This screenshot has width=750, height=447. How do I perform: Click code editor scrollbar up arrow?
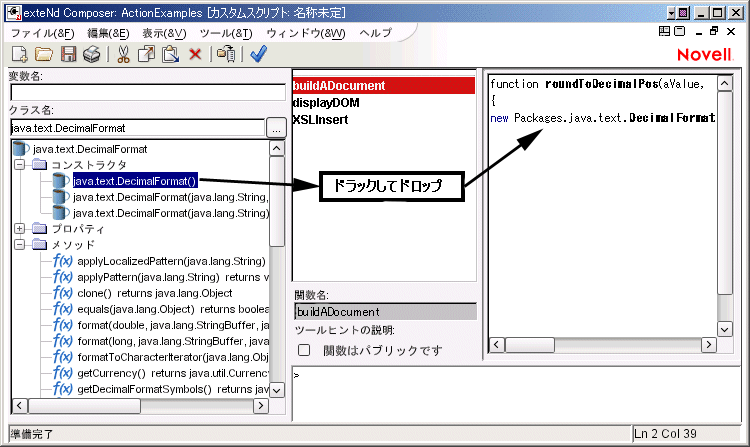[x=725, y=83]
